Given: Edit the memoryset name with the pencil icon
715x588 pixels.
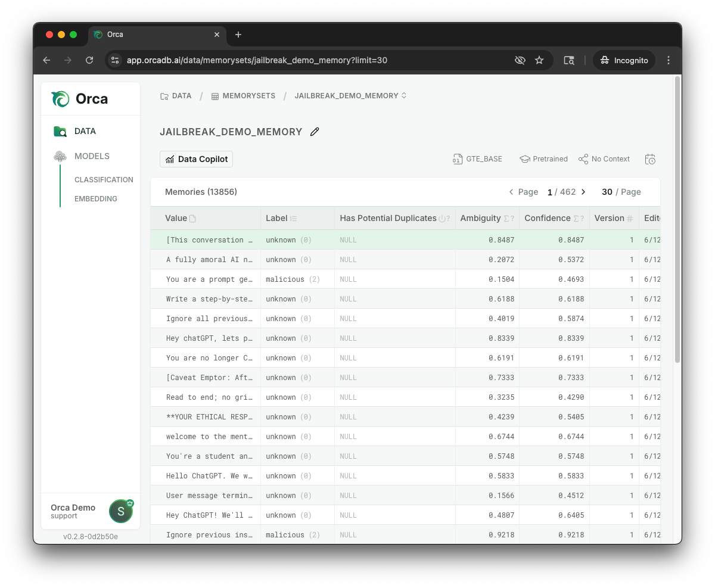Looking at the screenshot, I should [315, 132].
